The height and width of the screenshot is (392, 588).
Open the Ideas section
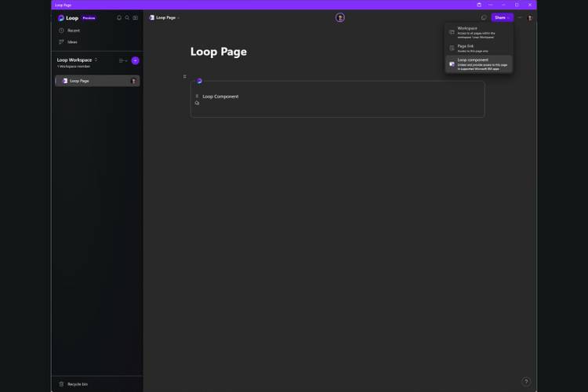(68, 42)
